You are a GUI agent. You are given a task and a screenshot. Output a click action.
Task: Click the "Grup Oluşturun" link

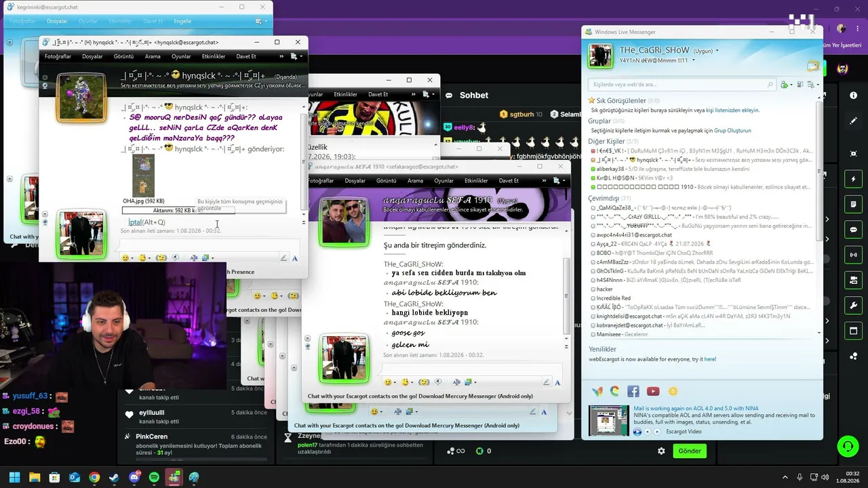point(732,130)
